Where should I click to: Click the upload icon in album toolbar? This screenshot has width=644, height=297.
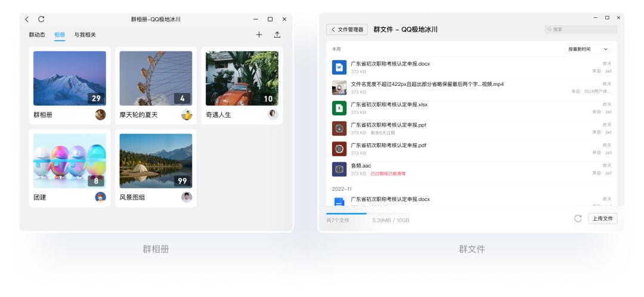(x=277, y=35)
